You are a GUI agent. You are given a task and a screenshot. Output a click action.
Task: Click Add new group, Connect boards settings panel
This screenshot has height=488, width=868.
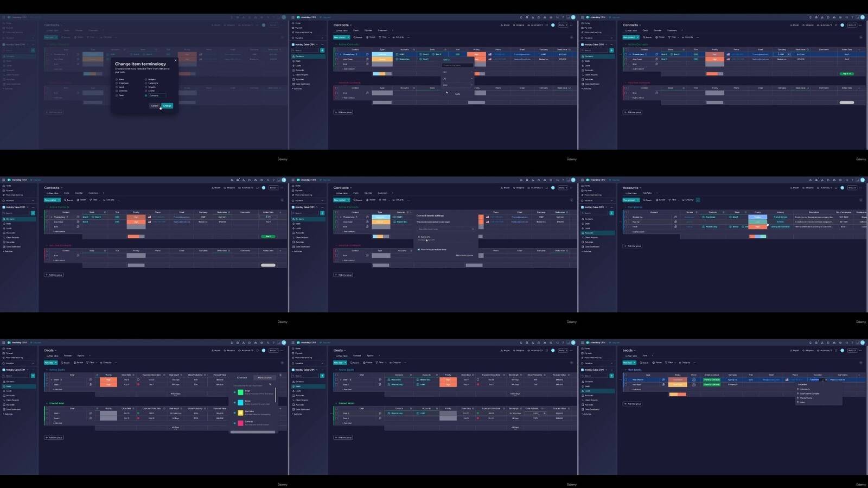(343, 275)
